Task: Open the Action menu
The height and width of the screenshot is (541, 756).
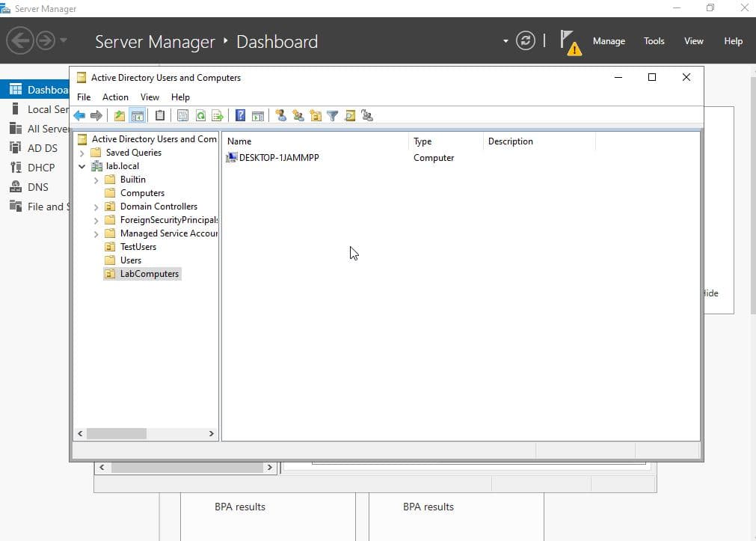Action: point(115,97)
